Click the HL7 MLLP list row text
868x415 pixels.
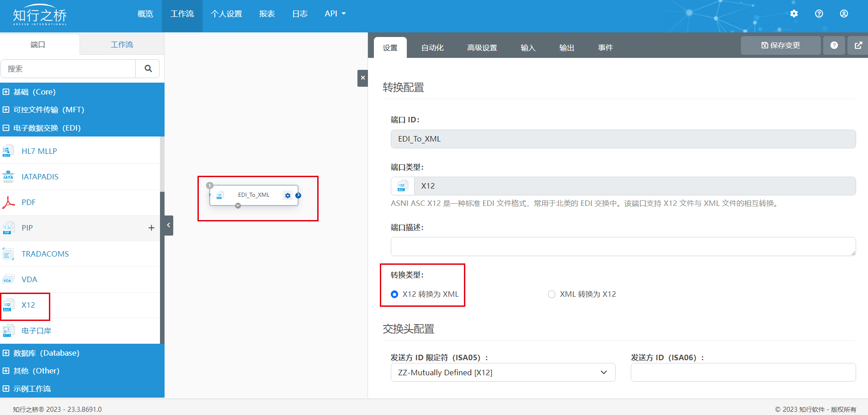click(x=39, y=151)
